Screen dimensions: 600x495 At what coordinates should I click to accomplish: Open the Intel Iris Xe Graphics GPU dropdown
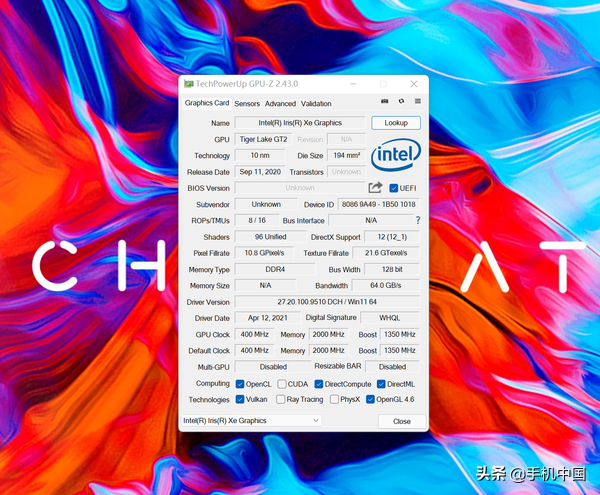(251, 421)
